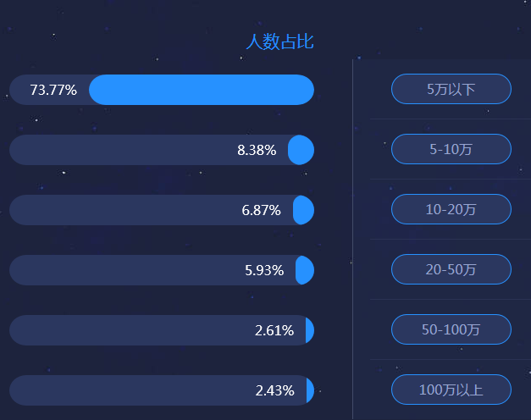Click the 73.77% bar blue fill
Image resolution: width=531 pixels, height=420 pixels.
point(202,90)
